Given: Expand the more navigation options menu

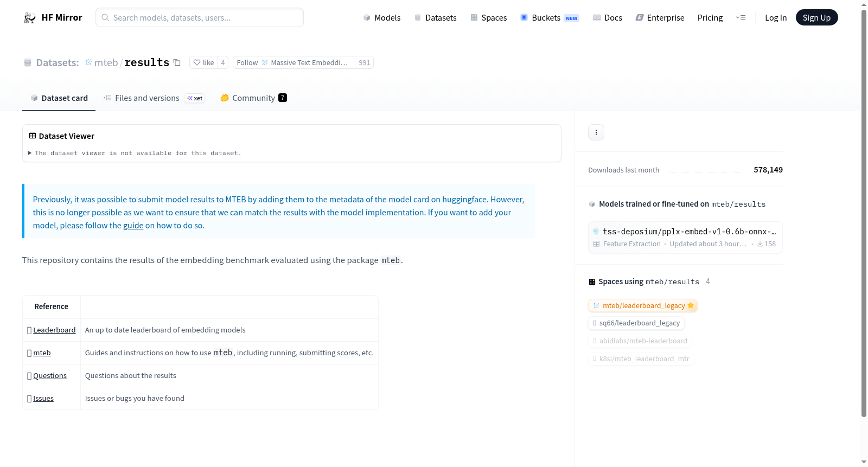Looking at the screenshot, I should pos(741,17).
